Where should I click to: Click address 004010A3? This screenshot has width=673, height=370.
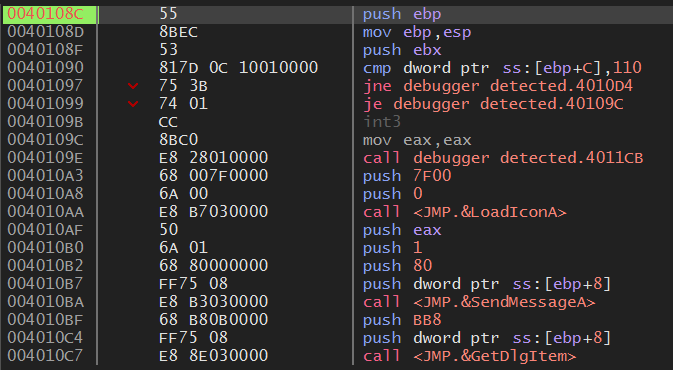45,176
